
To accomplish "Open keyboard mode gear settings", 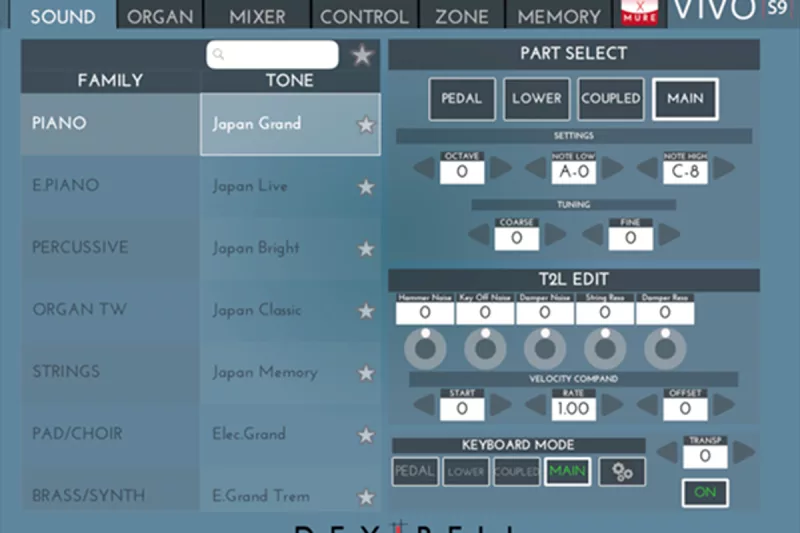I will point(622,472).
